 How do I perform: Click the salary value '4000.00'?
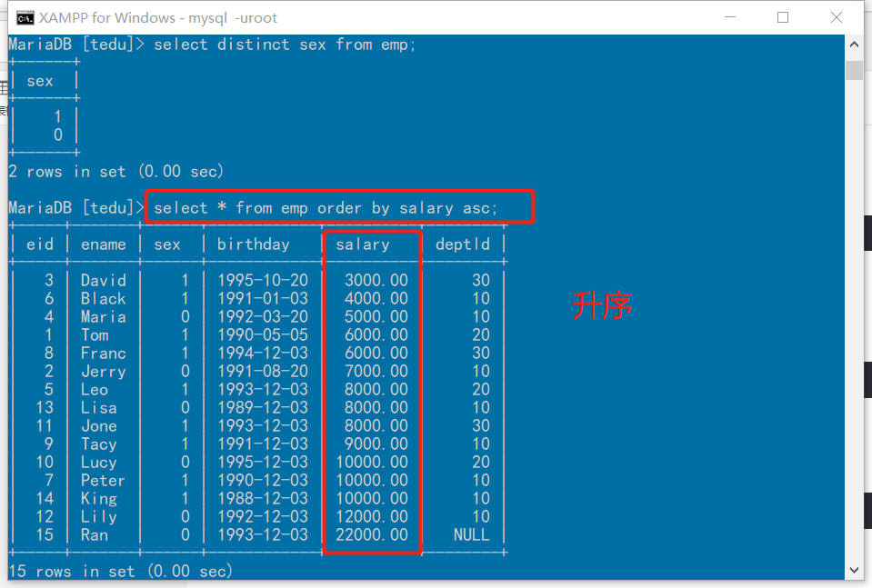tap(376, 298)
